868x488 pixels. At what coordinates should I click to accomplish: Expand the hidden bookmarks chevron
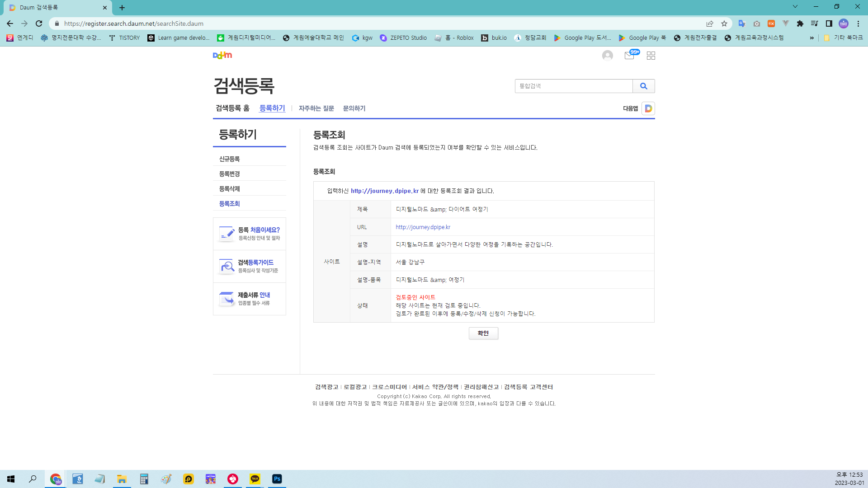click(x=811, y=38)
